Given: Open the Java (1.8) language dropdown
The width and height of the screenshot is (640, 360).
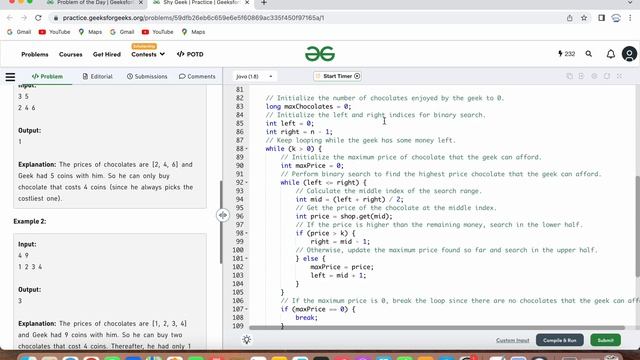Looking at the screenshot, I should click(x=254, y=76).
